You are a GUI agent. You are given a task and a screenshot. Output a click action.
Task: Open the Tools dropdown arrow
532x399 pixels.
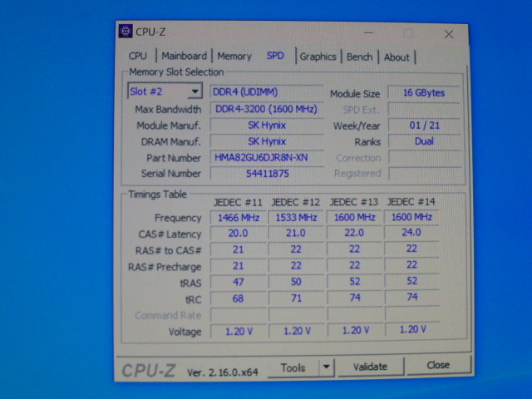pos(327,367)
